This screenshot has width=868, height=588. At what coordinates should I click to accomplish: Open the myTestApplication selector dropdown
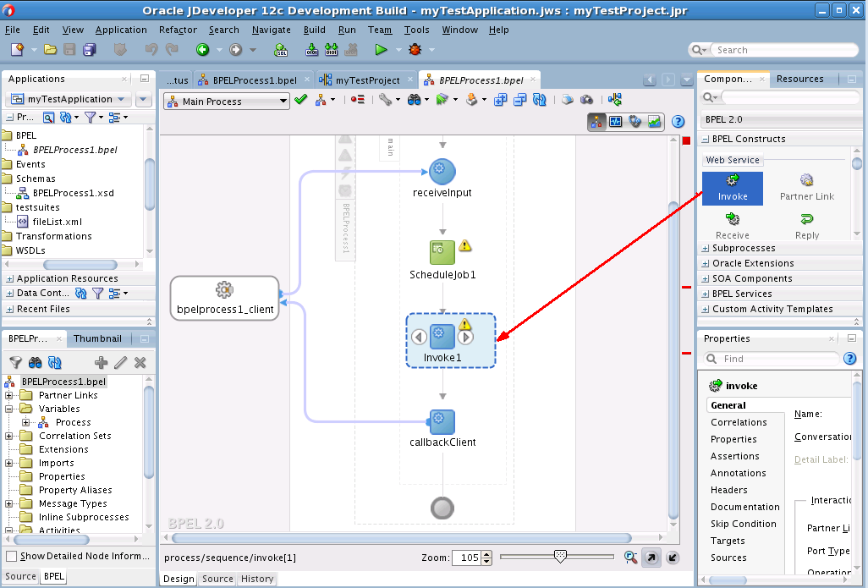[121, 100]
